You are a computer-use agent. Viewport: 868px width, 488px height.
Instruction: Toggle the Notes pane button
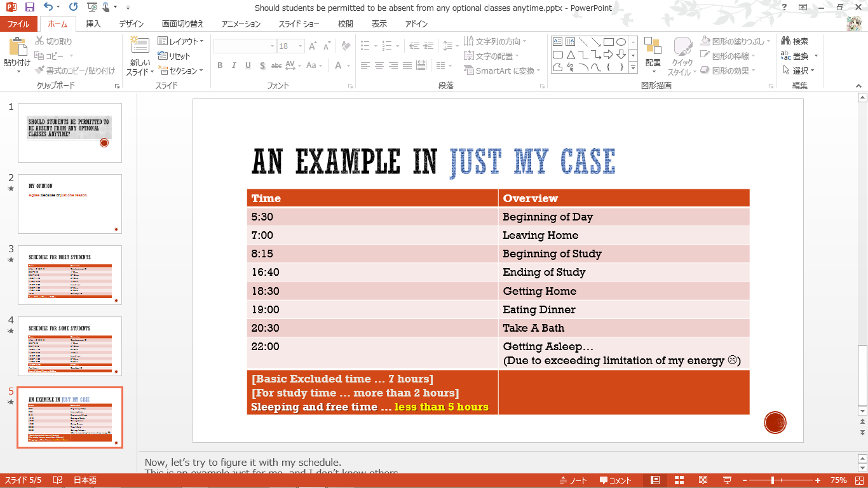point(574,480)
